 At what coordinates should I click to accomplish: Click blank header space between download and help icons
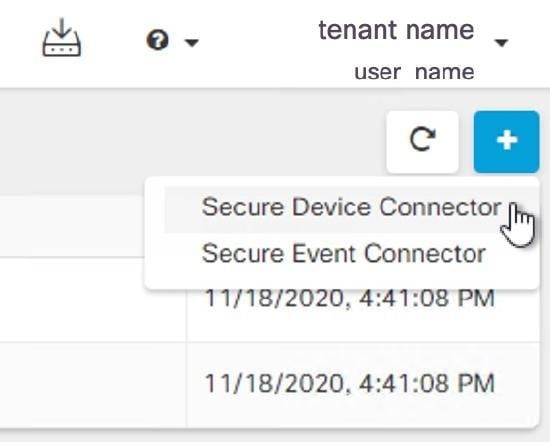pyautogui.click(x=114, y=39)
